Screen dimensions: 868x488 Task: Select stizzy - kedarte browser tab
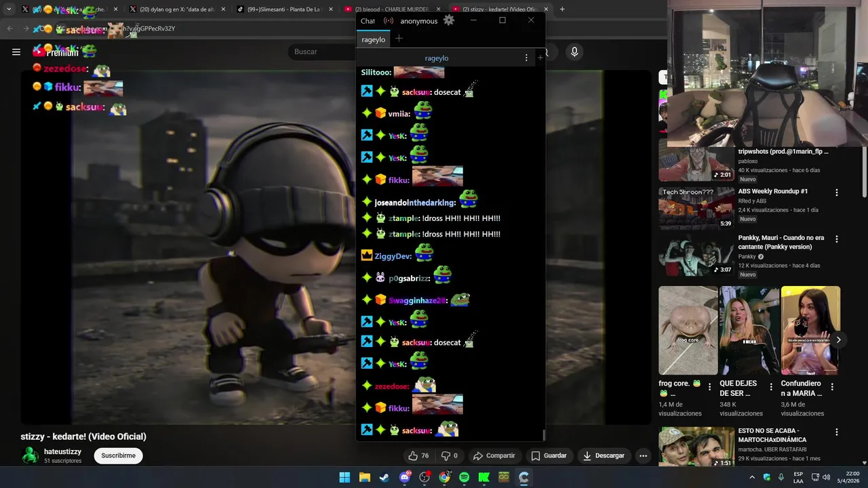coord(500,9)
